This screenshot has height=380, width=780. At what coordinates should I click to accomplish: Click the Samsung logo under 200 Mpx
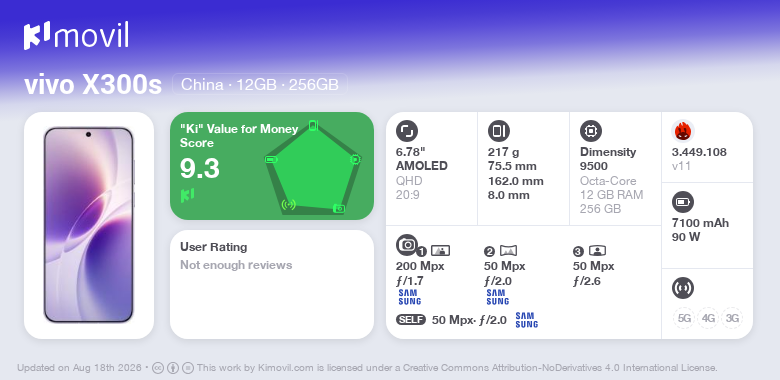point(409,297)
